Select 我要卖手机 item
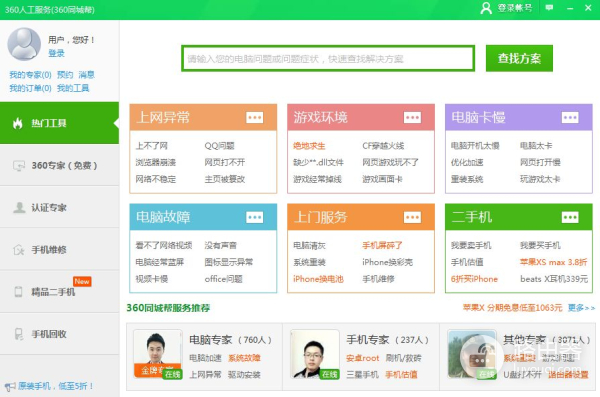Image resolution: width=600 pixels, height=397 pixels. (x=471, y=245)
